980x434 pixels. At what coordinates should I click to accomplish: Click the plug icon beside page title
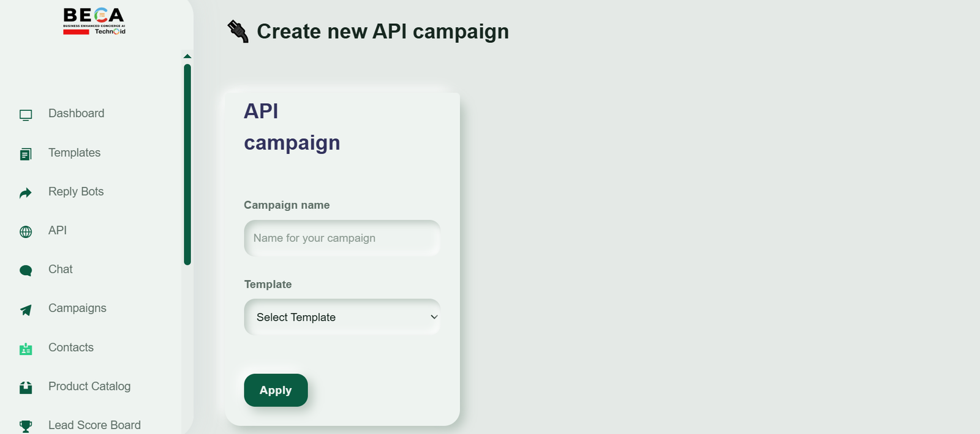click(x=238, y=31)
